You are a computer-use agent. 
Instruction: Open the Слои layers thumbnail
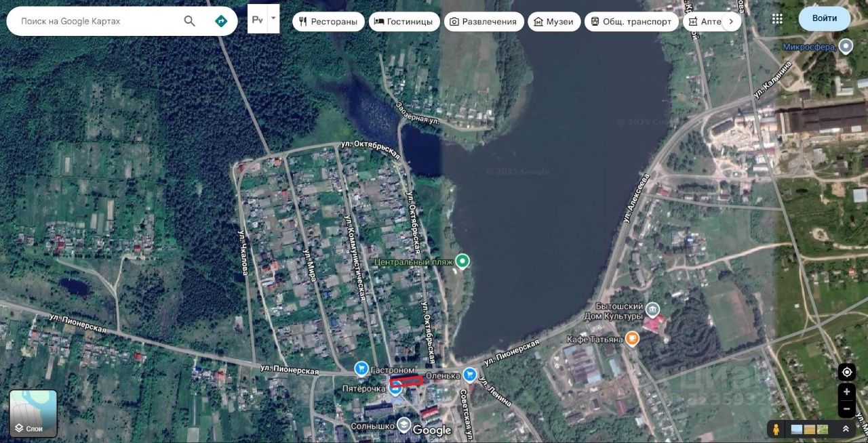pos(33,413)
